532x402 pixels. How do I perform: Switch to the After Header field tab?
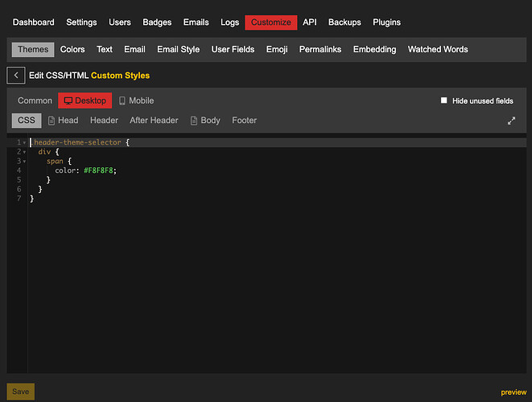(x=154, y=121)
